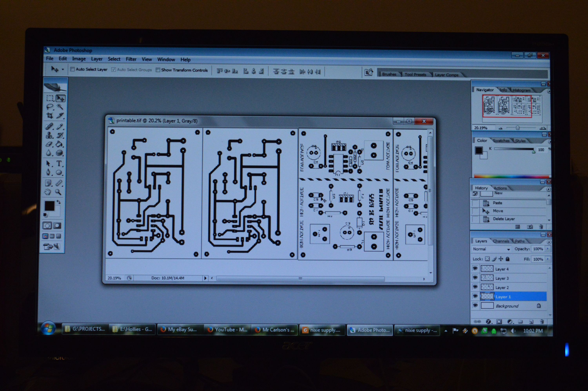588x391 pixels.
Task: Select the Crop tool
Action: [x=50, y=115]
